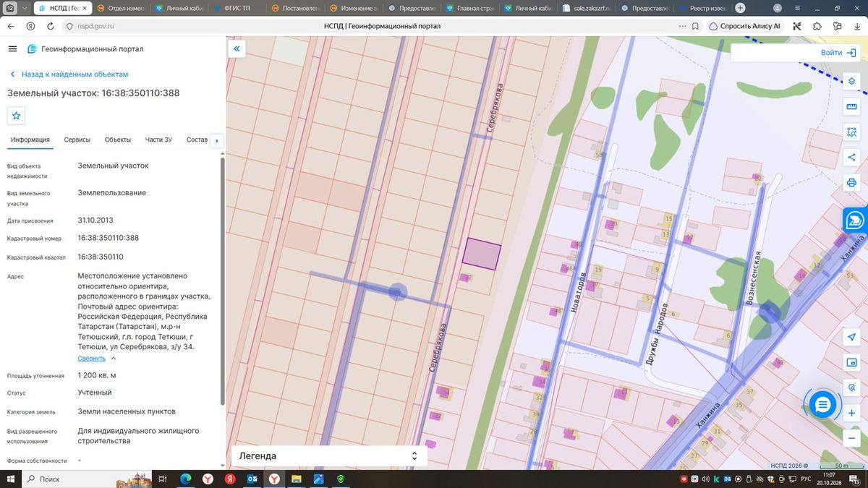The image size is (868, 488).
Task: Ask Alice AI button in toolbar
Action: 744,26
